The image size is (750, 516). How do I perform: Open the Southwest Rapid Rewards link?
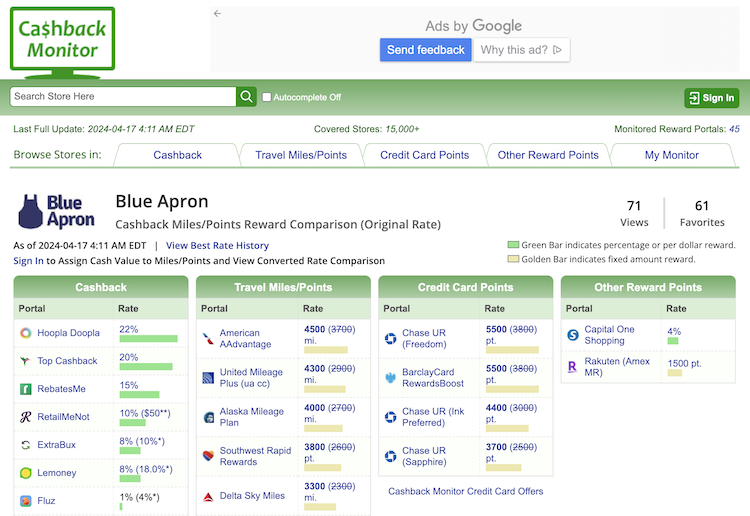coord(255,456)
